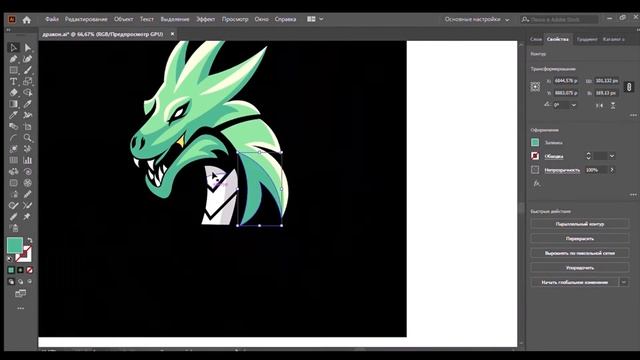Click Выровнять по пиксельной сетке button
The image size is (640, 360).
[x=580, y=253]
